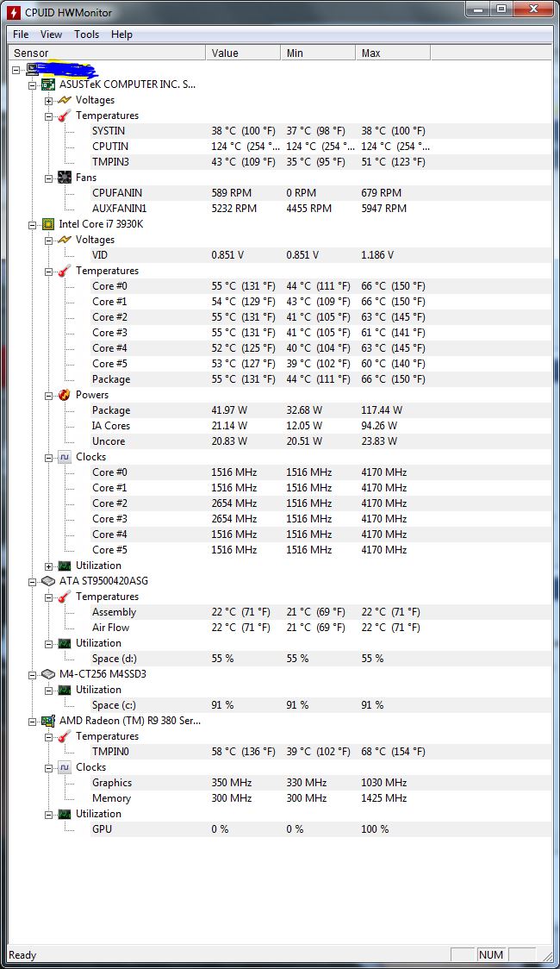Collapse the ATA ST9500420ASG node

32,582
